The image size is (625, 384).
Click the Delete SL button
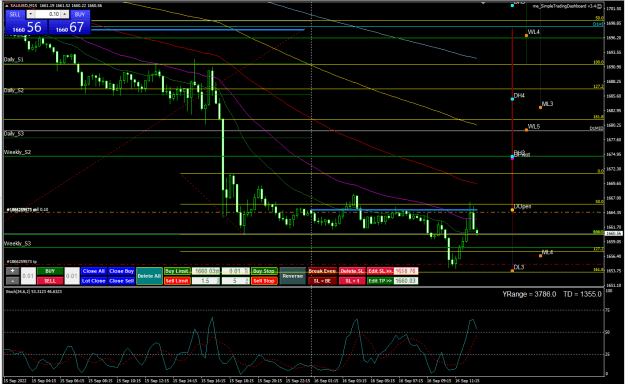click(x=352, y=271)
